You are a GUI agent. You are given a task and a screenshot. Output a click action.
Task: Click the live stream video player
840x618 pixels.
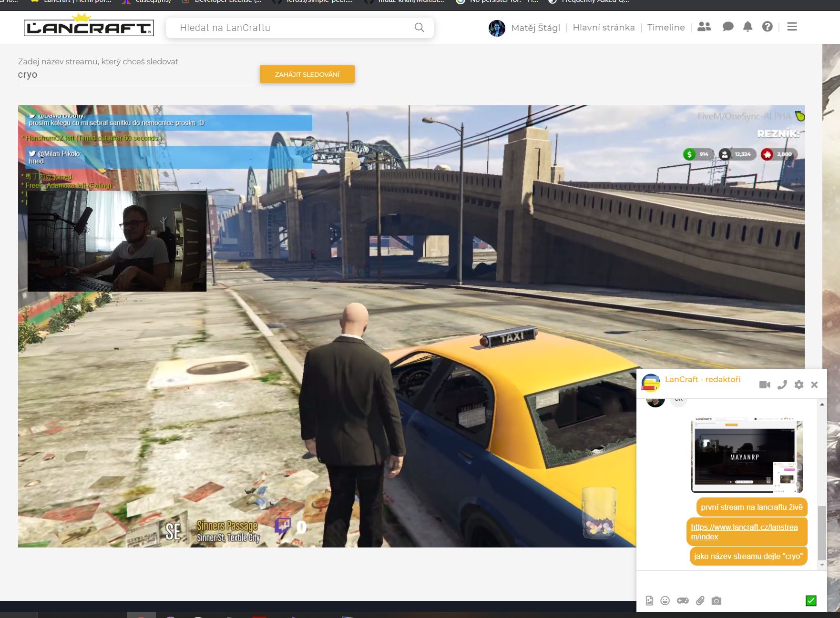point(411,326)
